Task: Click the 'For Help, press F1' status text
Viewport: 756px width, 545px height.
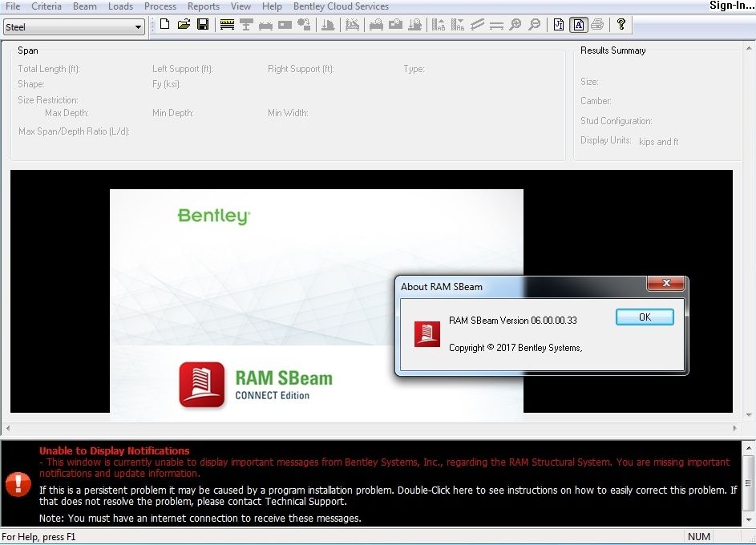Action: [38, 537]
